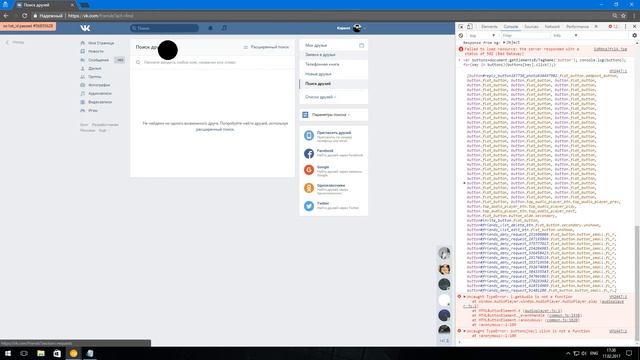Click the DevTools error count badge
The width and height of the screenshot is (640, 360).
pos(613,27)
